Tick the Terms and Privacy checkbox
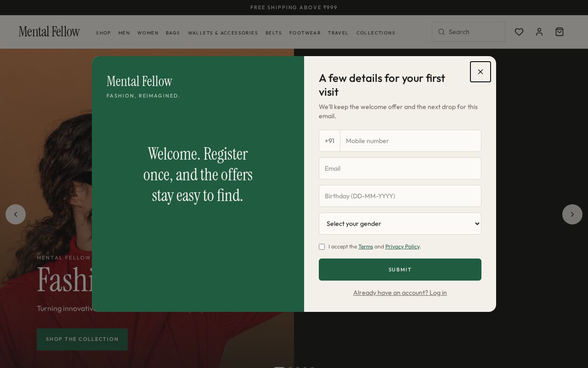This screenshot has width=588, height=368. coord(322,247)
